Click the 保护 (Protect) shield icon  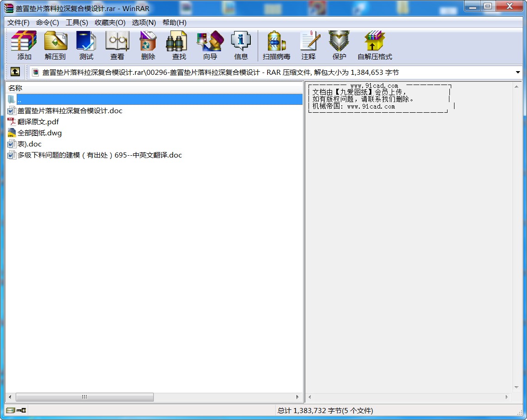coord(339,45)
